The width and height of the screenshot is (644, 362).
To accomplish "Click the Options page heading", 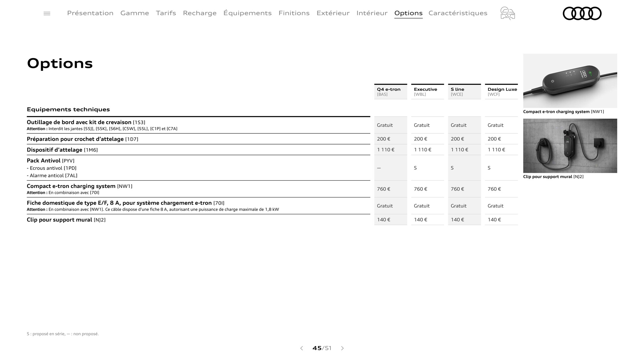I will coord(60,63).
